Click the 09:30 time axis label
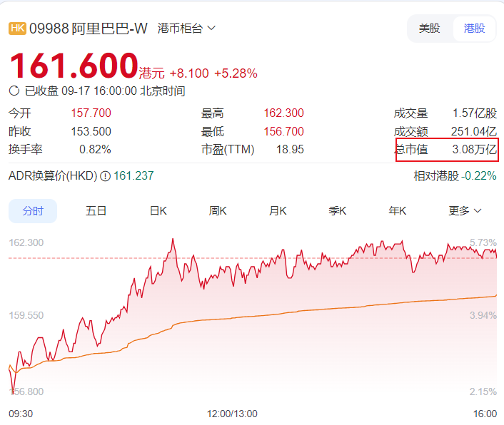This screenshot has width=504, height=425. pos(21,414)
